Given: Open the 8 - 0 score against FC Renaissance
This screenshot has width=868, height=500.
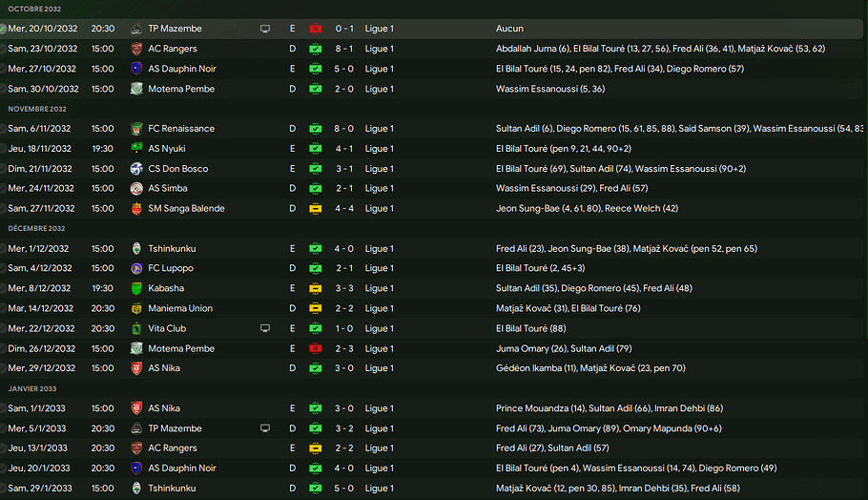Looking at the screenshot, I should [x=344, y=129].
